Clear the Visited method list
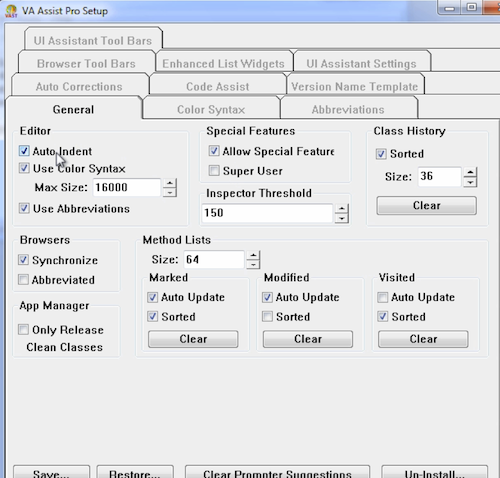The height and width of the screenshot is (478, 500). tap(423, 339)
